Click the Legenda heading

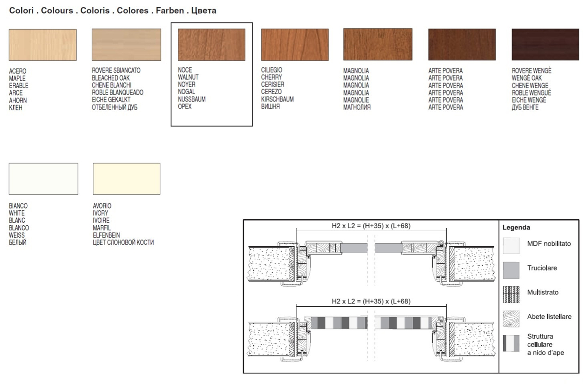(x=516, y=227)
